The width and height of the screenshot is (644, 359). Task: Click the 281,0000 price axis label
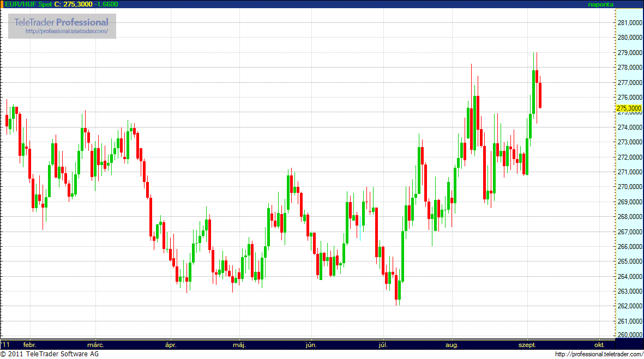click(630, 23)
